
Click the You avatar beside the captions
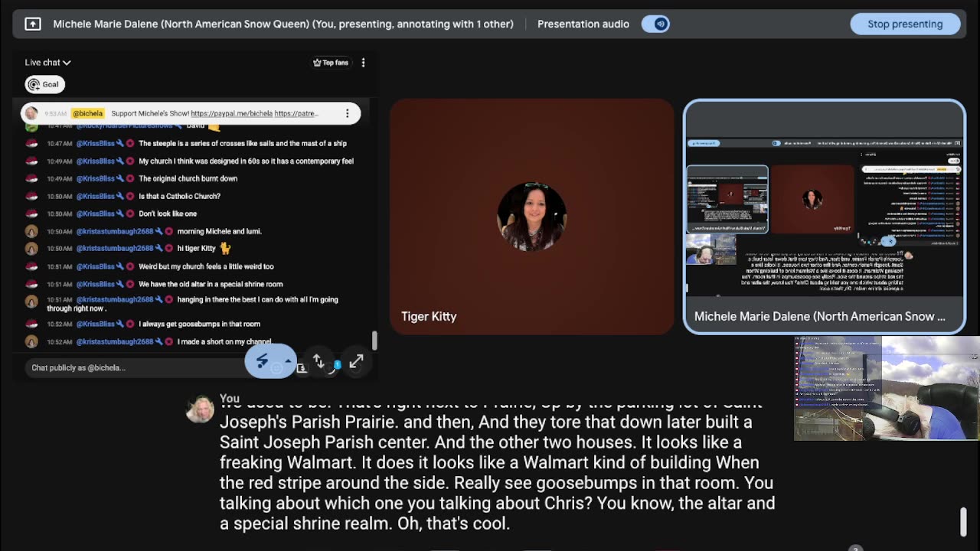click(201, 409)
